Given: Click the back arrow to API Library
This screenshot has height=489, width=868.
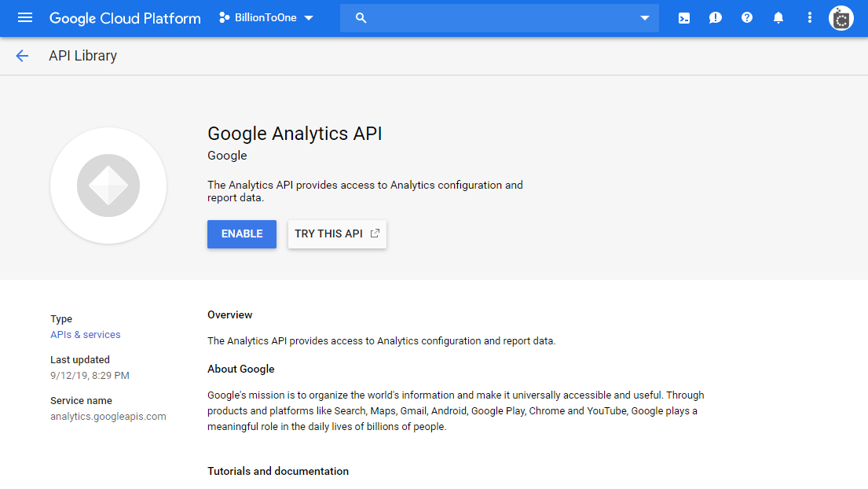Looking at the screenshot, I should pyautogui.click(x=22, y=56).
